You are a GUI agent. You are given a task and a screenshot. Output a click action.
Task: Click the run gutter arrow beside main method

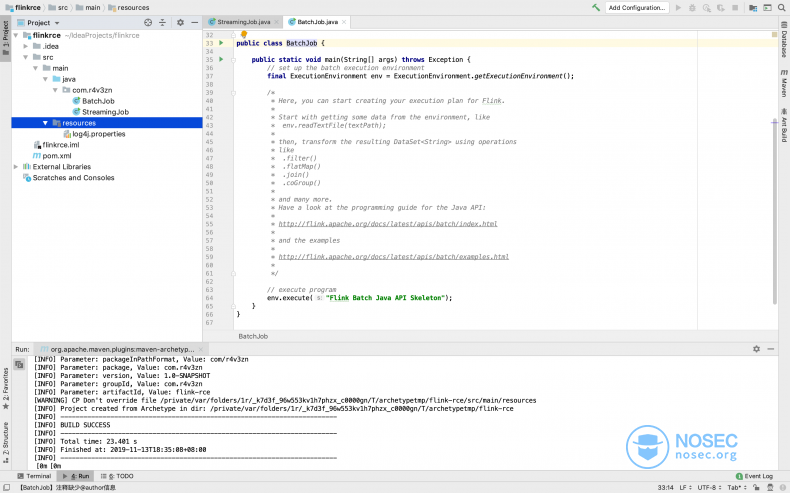pos(221,59)
